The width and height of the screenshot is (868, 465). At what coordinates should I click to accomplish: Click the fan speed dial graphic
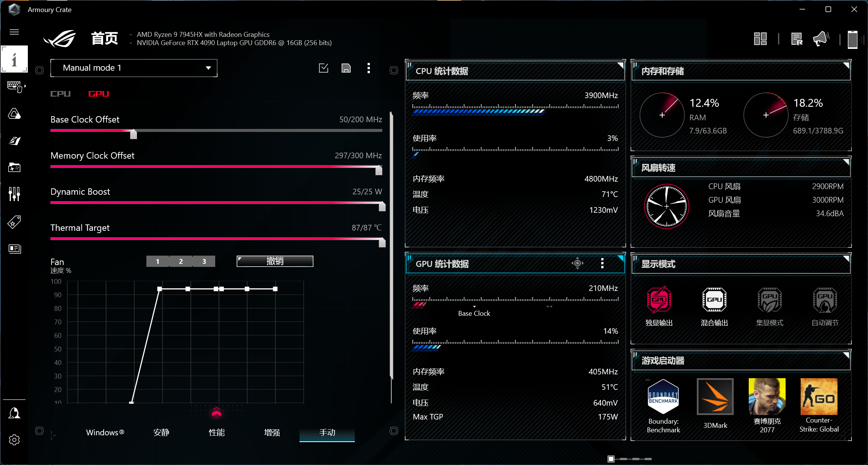667,206
